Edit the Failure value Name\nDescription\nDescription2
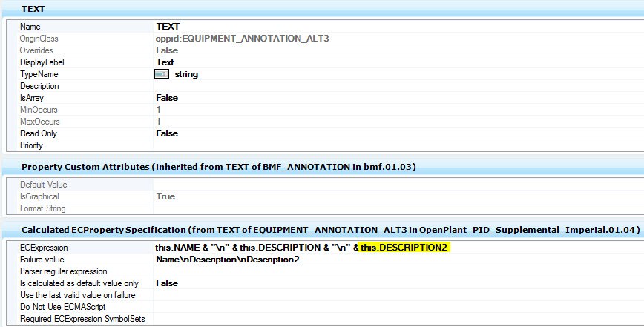The width and height of the screenshot is (644, 327). point(228,260)
